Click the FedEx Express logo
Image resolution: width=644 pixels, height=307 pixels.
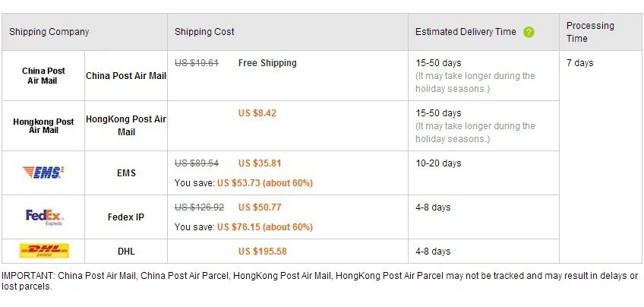click(x=44, y=217)
